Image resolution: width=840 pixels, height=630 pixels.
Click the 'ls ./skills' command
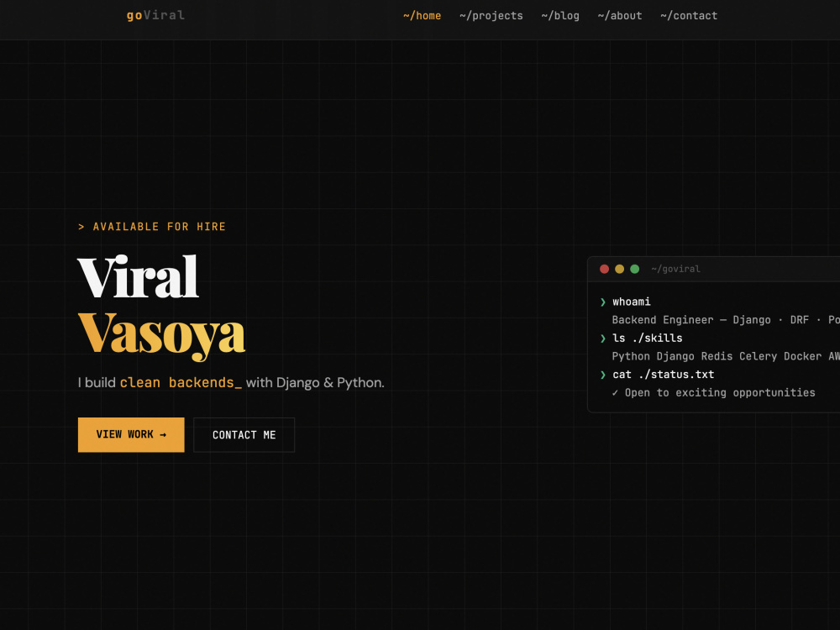tap(648, 338)
